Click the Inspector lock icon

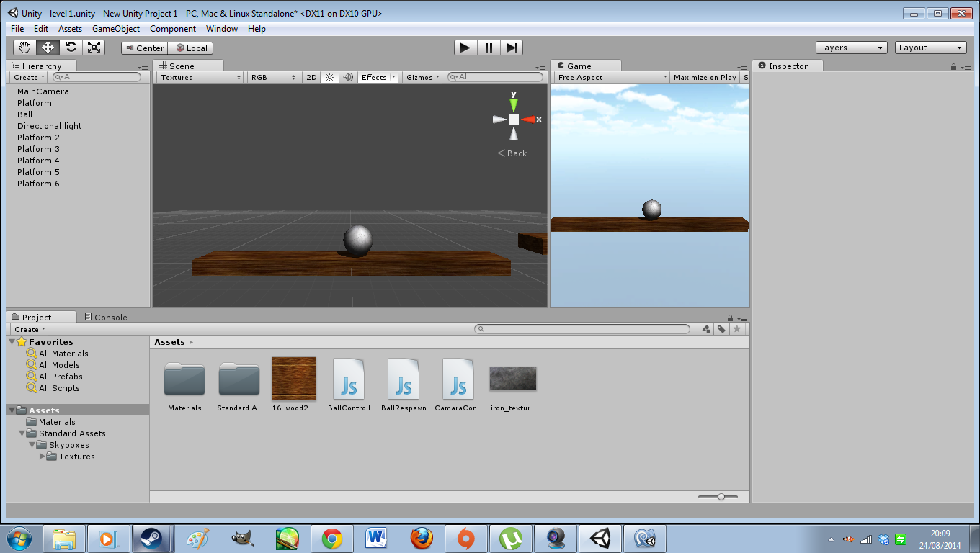[x=953, y=67]
